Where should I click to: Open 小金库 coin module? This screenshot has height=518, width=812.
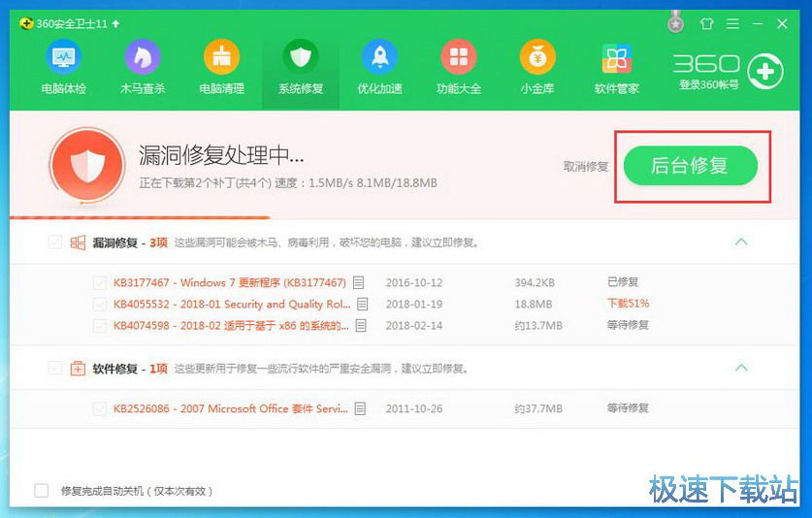537,68
